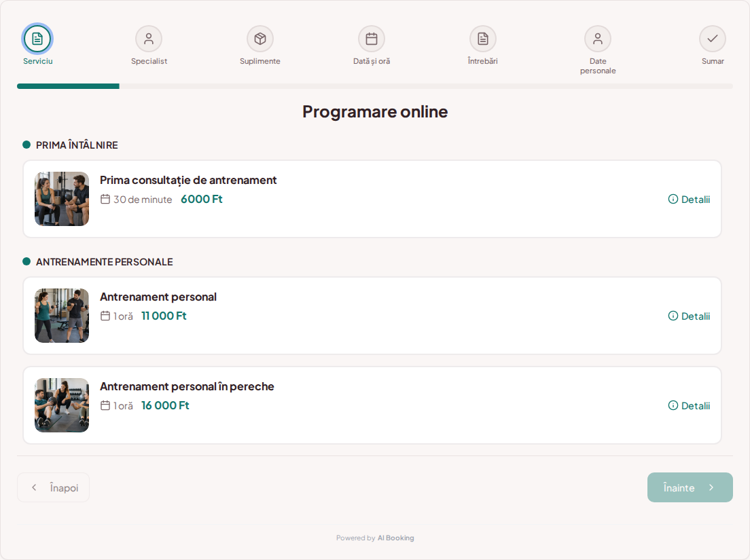Open the Sumar step label
The width and height of the screenshot is (750, 560).
click(713, 61)
